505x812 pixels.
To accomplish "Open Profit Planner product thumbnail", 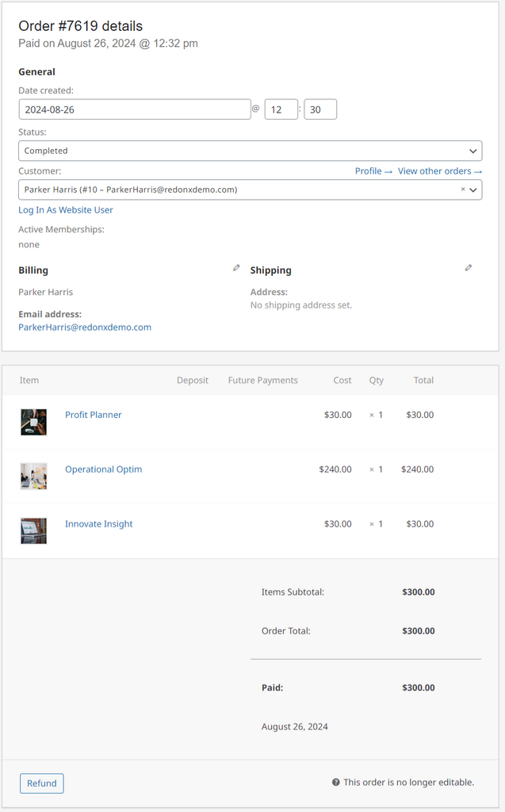I will [x=33, y=422].
